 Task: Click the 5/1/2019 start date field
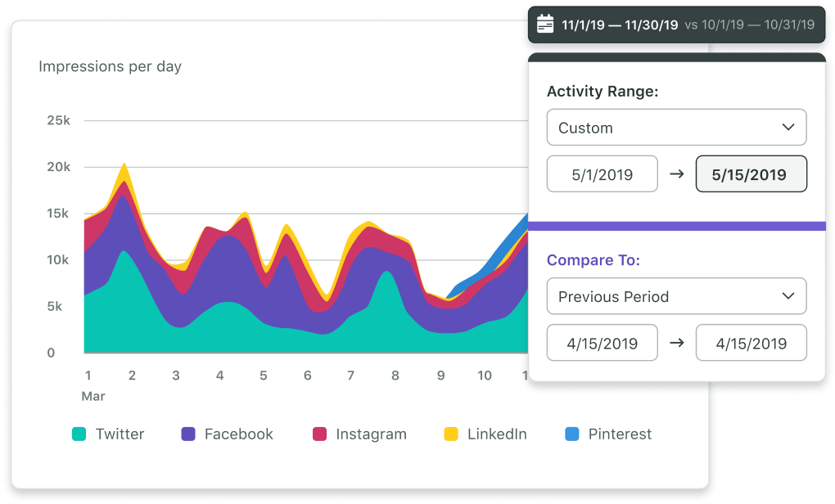pos(602,174)
